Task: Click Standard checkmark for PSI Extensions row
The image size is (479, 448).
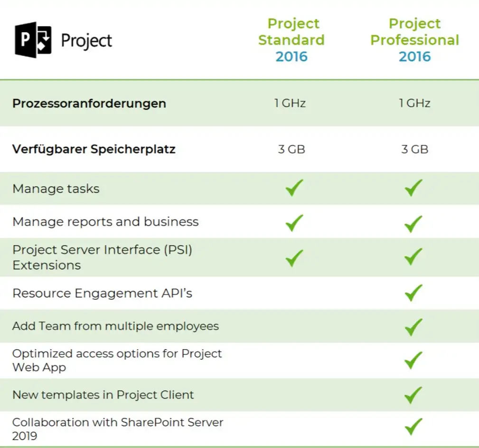Action: point(294,257)
